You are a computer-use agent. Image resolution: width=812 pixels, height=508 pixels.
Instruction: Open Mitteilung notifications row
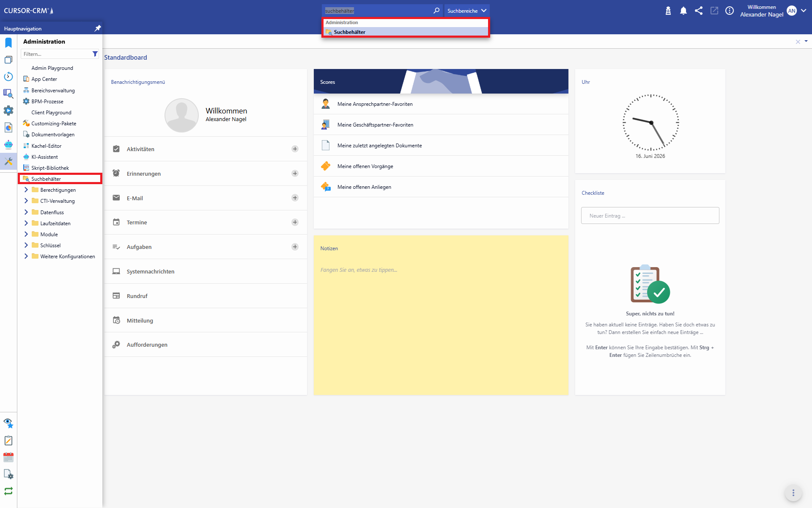point(206,320)
